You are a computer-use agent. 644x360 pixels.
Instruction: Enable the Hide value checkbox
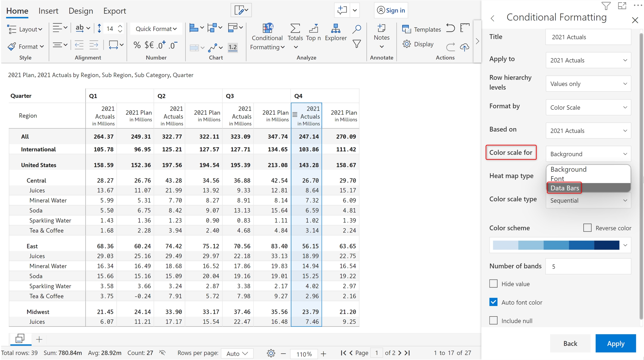[494, 284]
